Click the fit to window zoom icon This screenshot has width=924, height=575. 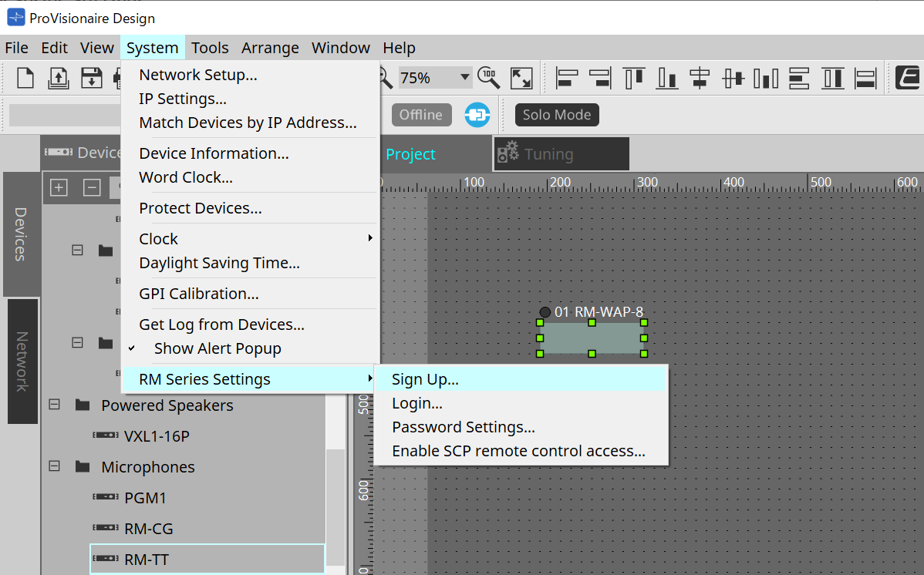point(522,78)
